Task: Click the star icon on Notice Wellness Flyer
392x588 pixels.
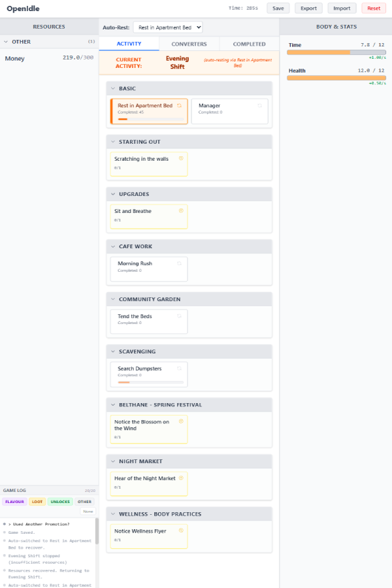Action: pos(181,531)
